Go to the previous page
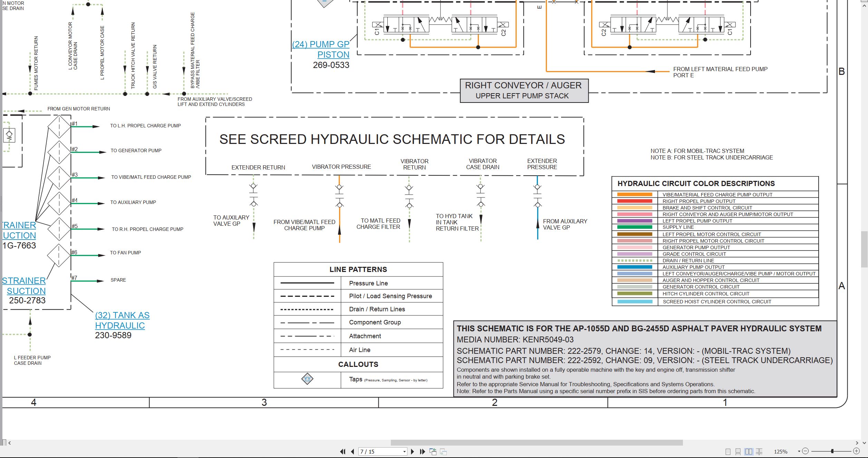This screenshot has height=458, width=868. (353, 451)
